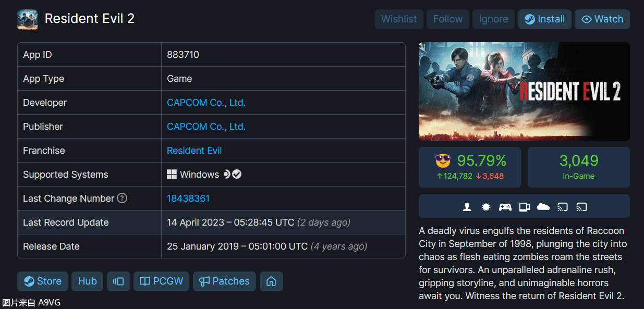This screenshot has width=644, height=309.
Task: Click the Steam Deck verified checkmark icon
Action: click(237, 174)
